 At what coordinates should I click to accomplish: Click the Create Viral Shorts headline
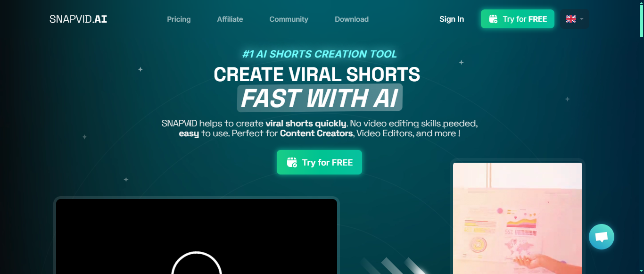pos(317,75)
